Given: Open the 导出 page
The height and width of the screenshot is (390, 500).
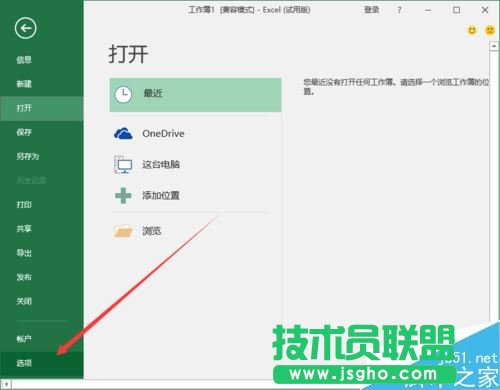Looking at the screenshot, I should tap(24, 253).
